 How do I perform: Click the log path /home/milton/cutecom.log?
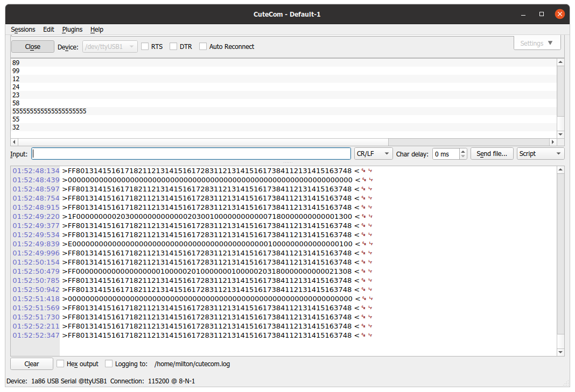(192, 364)
